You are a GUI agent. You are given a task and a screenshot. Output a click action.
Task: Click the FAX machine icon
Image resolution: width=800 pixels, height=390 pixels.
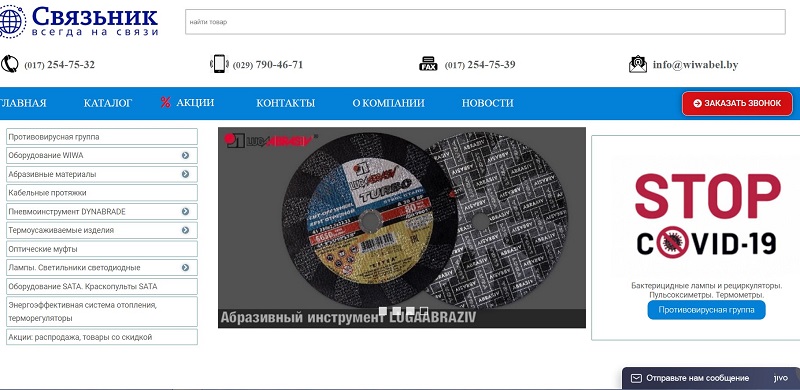(428, 64)
